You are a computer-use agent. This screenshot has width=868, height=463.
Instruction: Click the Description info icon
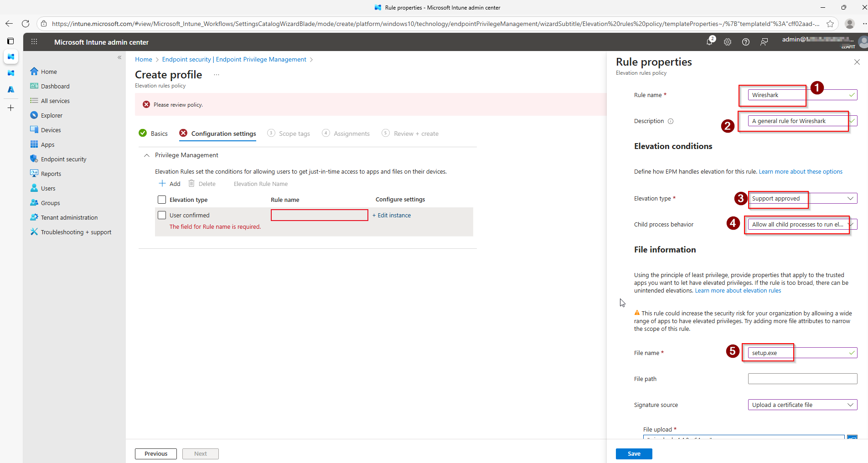pyautogui.click(x=671, y=121)
